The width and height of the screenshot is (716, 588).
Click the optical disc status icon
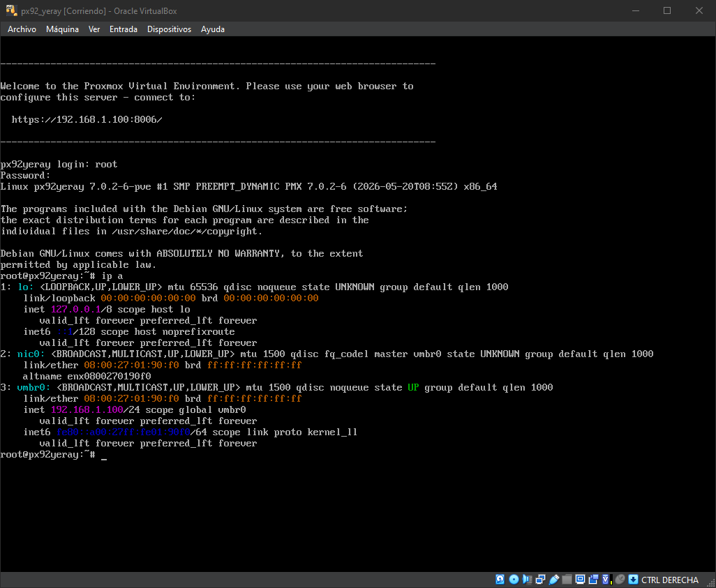coord(514,580)
